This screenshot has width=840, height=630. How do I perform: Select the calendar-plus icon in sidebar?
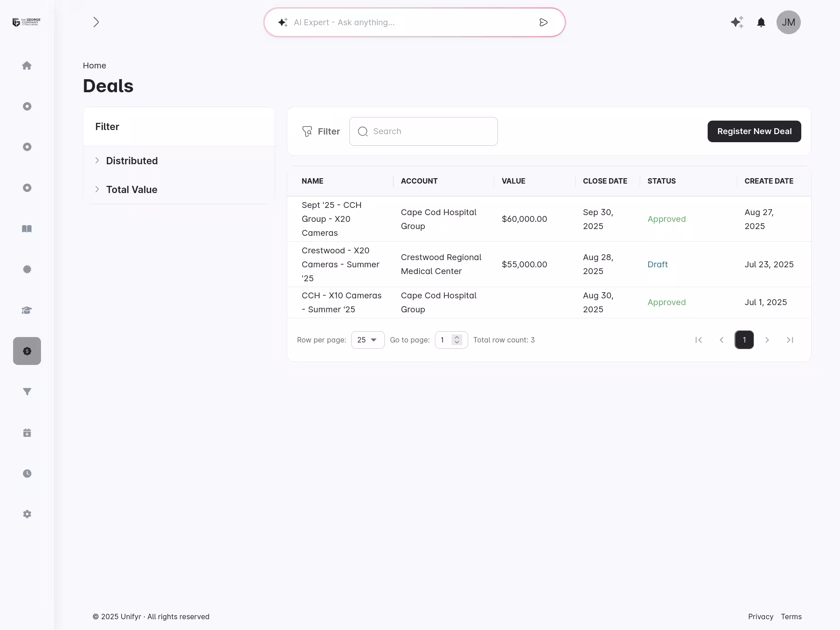coord(27,432)
